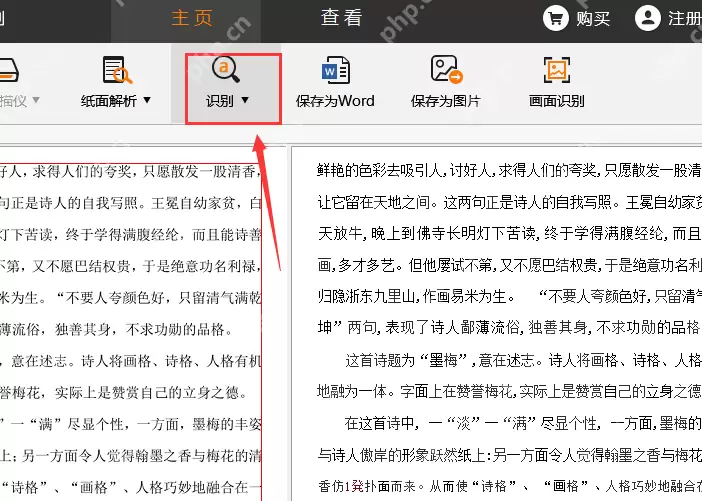Click scanned line 薄流俗,独善其身
The width and height of the screenshot is (702, 501).
116,330
